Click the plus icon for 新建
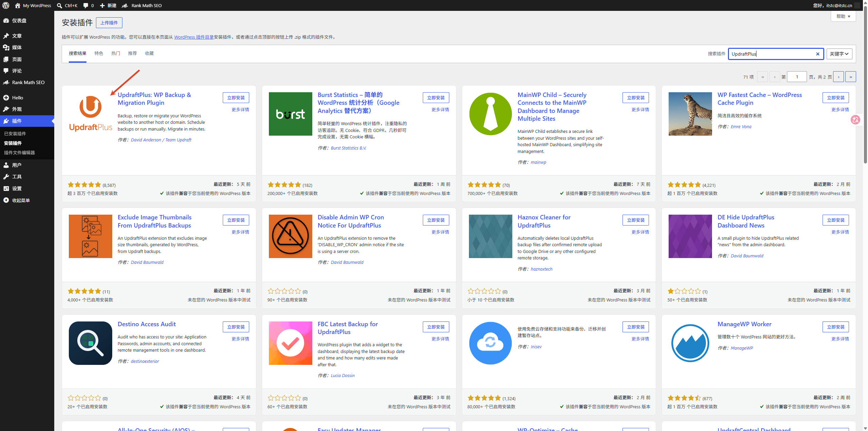Image resolution: width=868 pixels, height=431 pixels. click(102, 5)
